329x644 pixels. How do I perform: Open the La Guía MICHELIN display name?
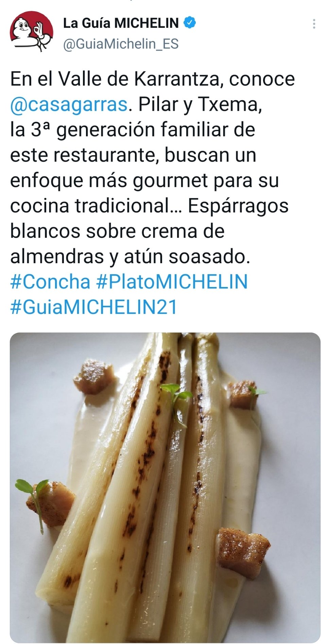click(x=121, y=23)
